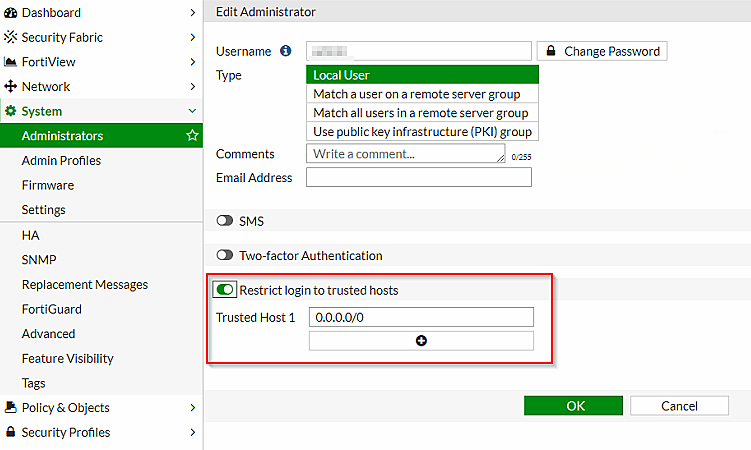Open Settings under System
Screen dimensions: 751x450
click(x=101, y=210)
